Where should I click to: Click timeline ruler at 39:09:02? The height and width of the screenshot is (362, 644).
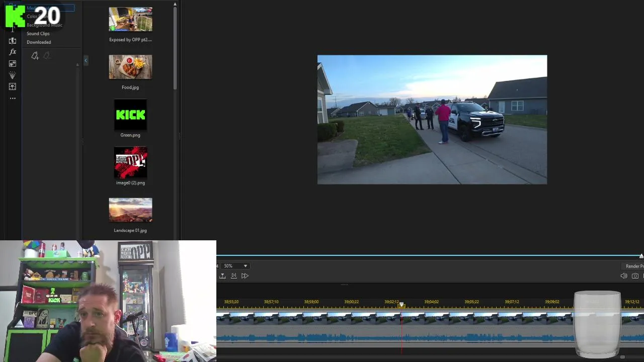pos(552,302)
